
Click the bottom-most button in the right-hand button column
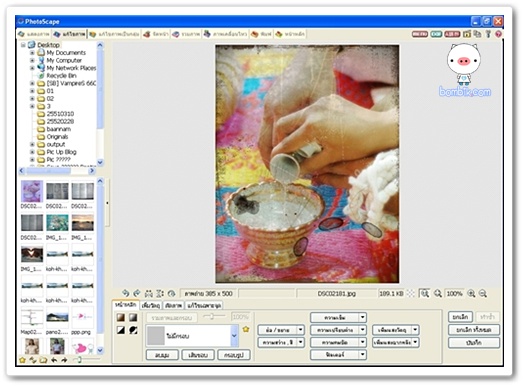pyautogui.click(x=474, y=342)
